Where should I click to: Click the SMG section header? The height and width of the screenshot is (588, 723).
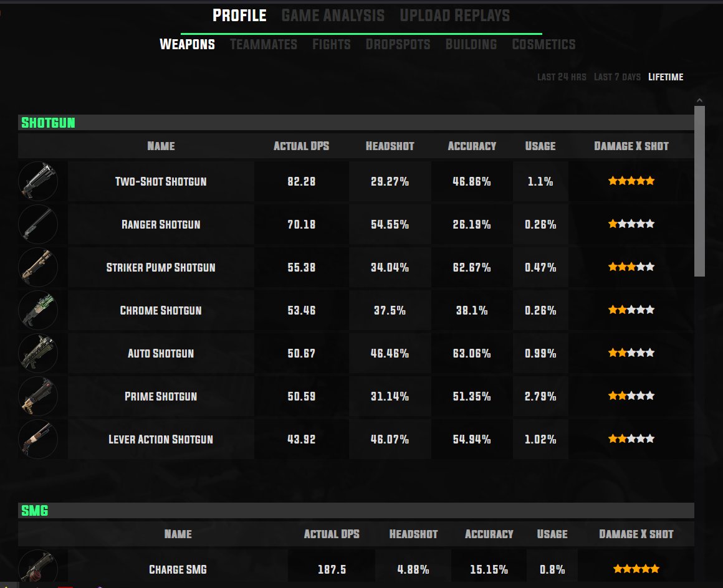tap(356, 511)
